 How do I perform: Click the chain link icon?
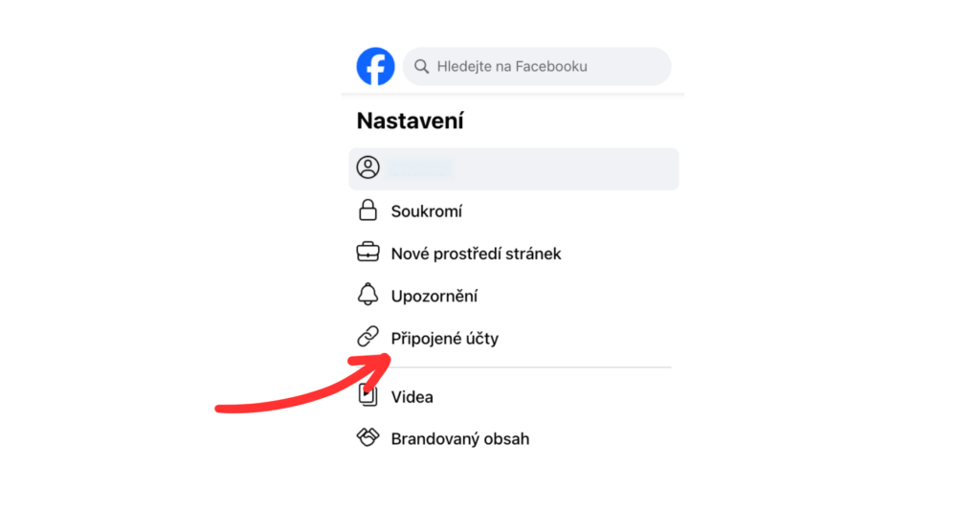368,337
